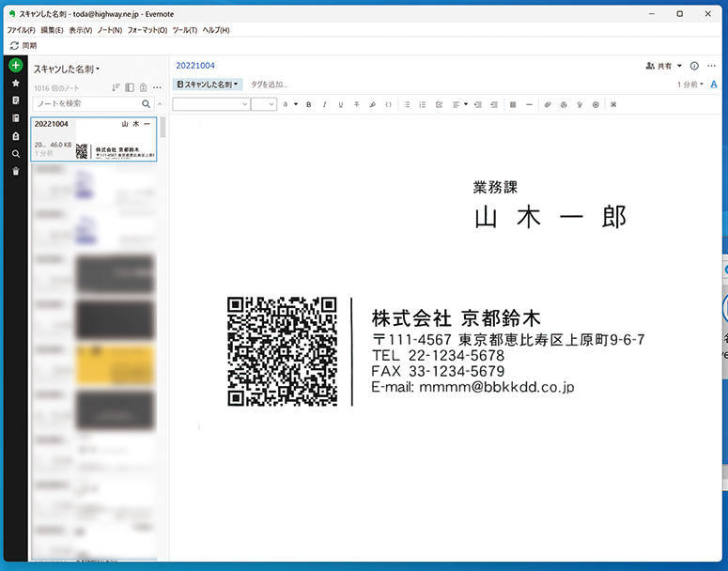This screenshot has width=728, height=571.
Task: Click the yellow note thumbnail in list
Action: [x=115, y=364]
